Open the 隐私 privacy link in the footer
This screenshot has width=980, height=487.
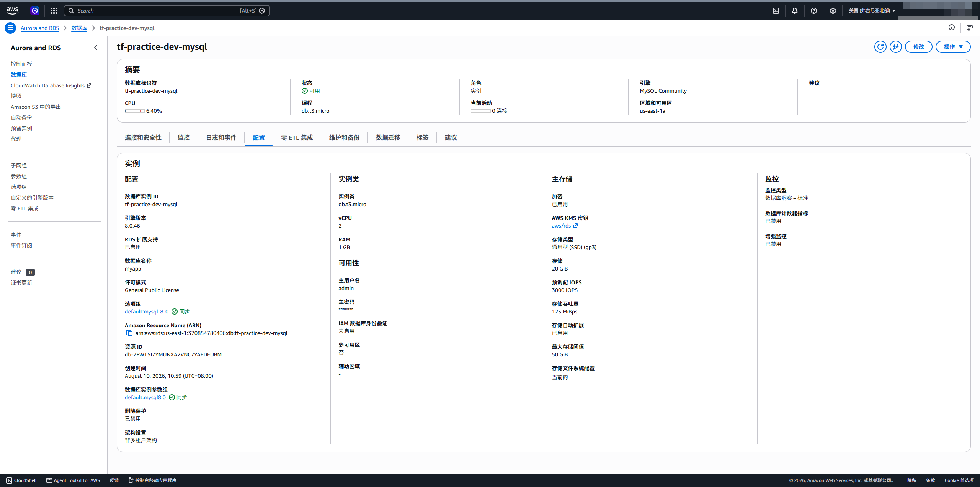click(911, 480)
